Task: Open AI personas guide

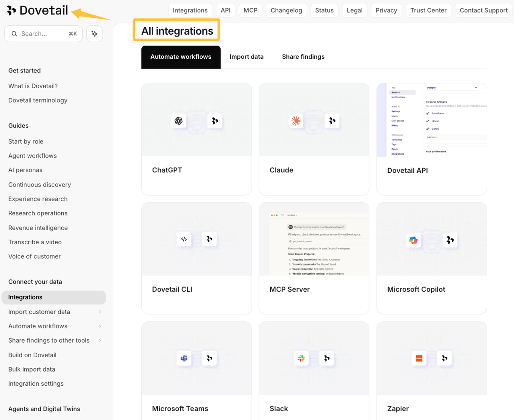Action: coord(25,170)
